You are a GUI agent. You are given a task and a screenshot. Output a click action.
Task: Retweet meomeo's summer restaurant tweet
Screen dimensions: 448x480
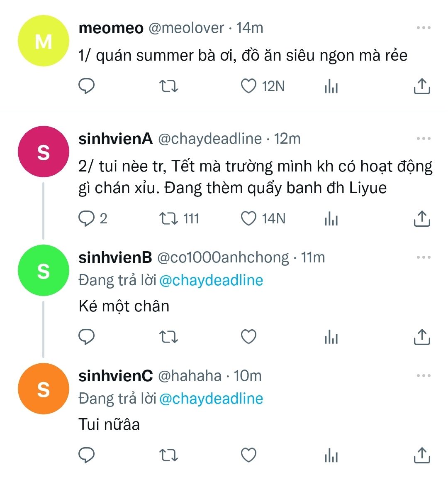coord(168,86)
